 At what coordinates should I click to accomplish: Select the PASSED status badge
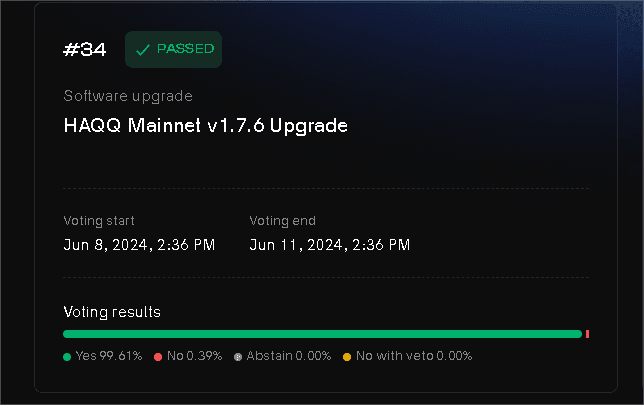point(173,50)
